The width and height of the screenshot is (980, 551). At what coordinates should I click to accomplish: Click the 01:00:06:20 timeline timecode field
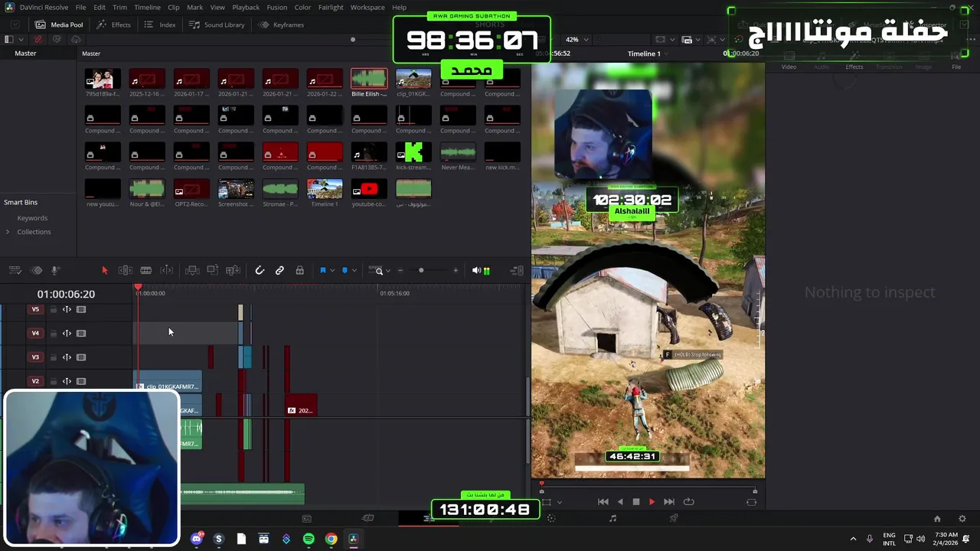[x=66, y=294]
